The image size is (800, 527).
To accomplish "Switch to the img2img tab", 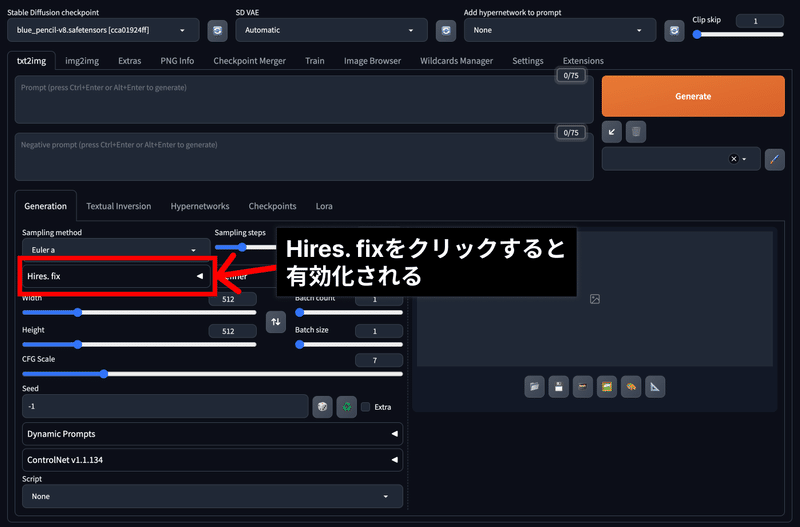I will [x=82, y=61].
